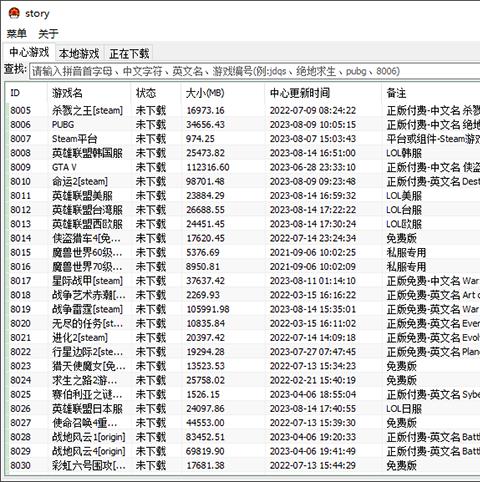Click size value 2269.93
The width and height of the screenshot is (480, 482).
(203, 295)
